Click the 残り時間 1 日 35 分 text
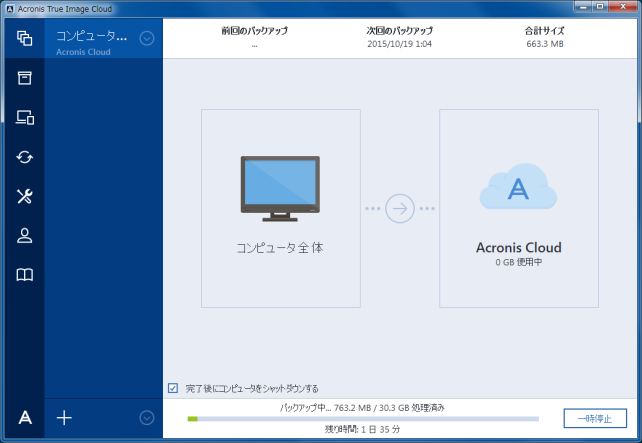This screenshot has height=443, width=642. 362,429
